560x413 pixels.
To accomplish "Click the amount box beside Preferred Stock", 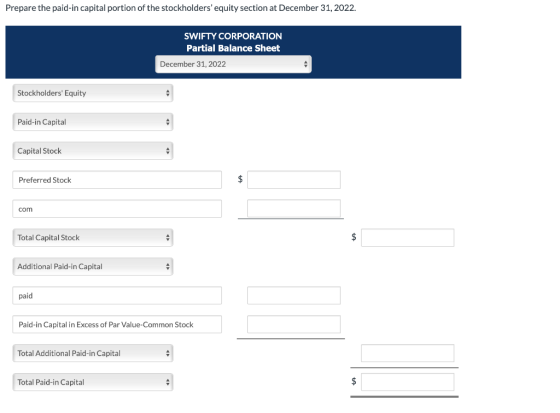I will [294, 180].
